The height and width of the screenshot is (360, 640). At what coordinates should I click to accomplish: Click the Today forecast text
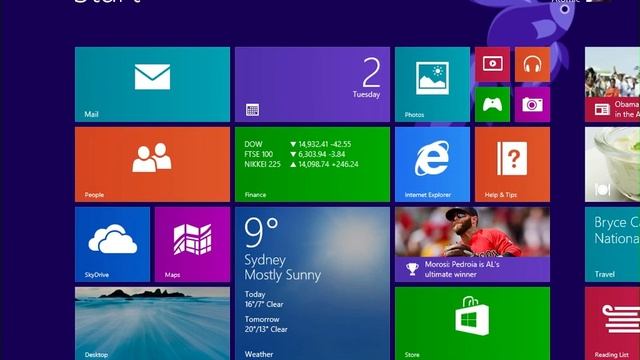(264, 299)
